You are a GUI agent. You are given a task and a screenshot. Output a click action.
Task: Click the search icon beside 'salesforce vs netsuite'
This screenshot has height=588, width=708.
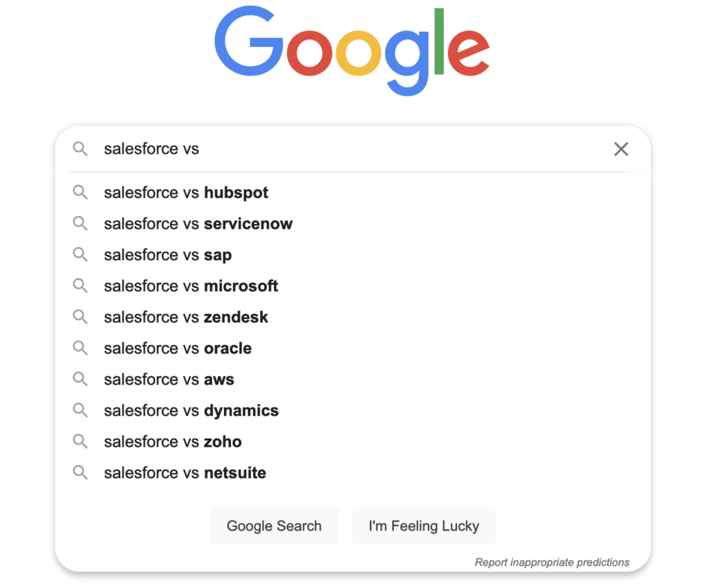pos(80,472)
